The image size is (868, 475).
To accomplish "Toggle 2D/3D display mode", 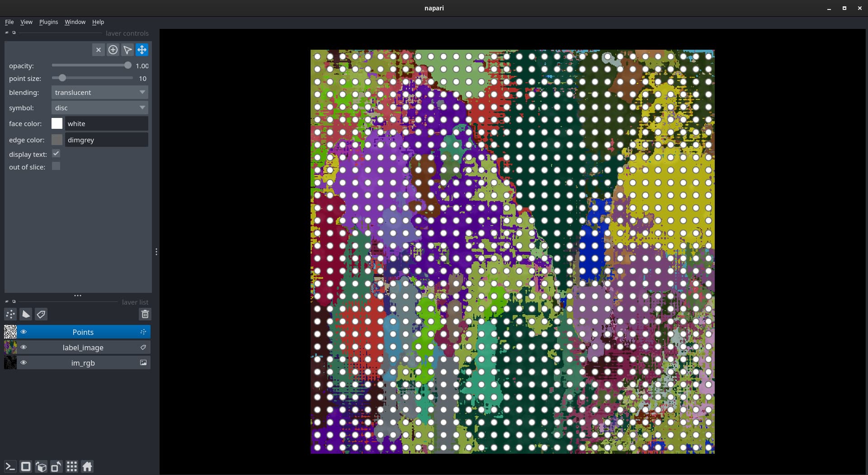I will tap(25, 466).
